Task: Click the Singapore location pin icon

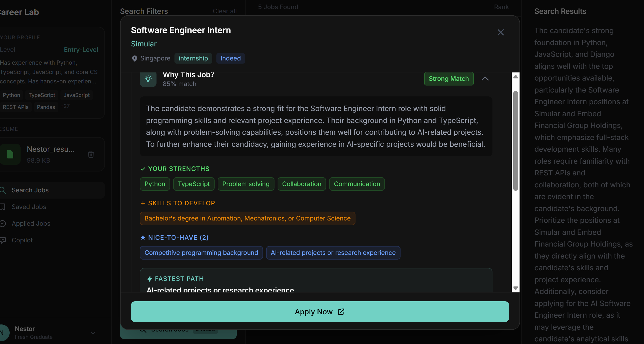Action: (x=134, y=58)
